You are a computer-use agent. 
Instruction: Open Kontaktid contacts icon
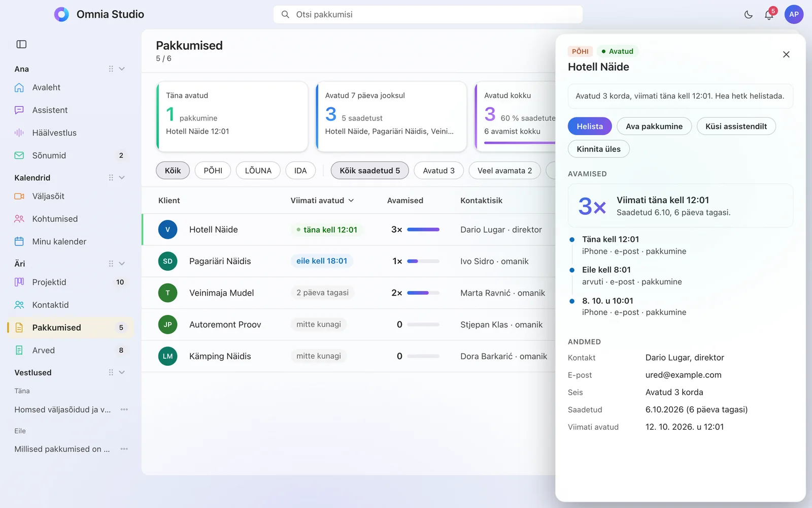click(19, 305)
